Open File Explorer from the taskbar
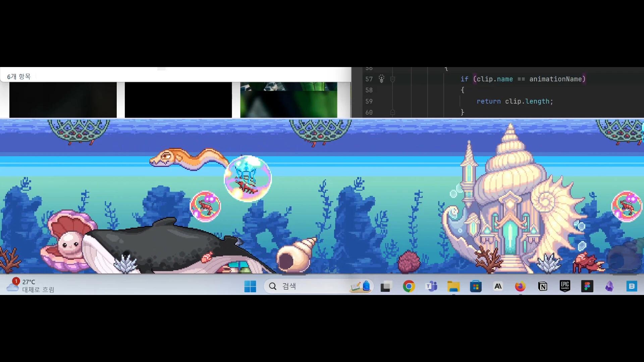Viewport: 644px width, 362px height. [454, 286]
